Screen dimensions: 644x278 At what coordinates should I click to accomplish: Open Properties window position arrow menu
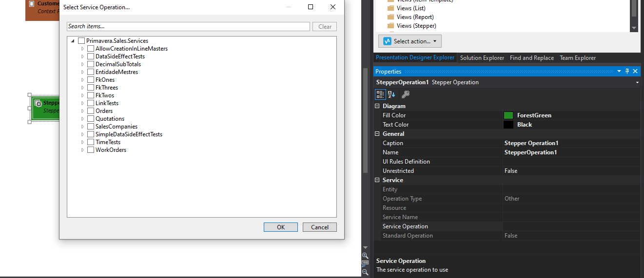pos(619,72)
